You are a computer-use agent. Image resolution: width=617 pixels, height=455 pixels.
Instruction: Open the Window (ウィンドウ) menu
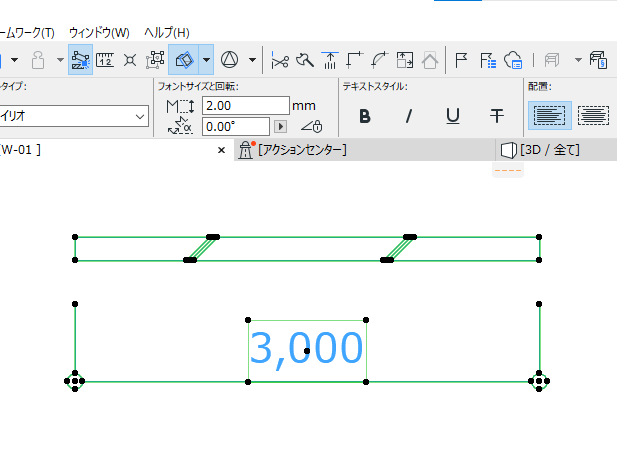click(99, 33)
